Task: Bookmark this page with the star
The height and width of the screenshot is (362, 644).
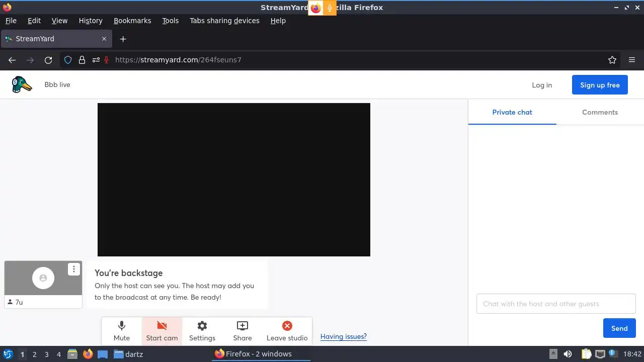Action: tap(612, 60)
